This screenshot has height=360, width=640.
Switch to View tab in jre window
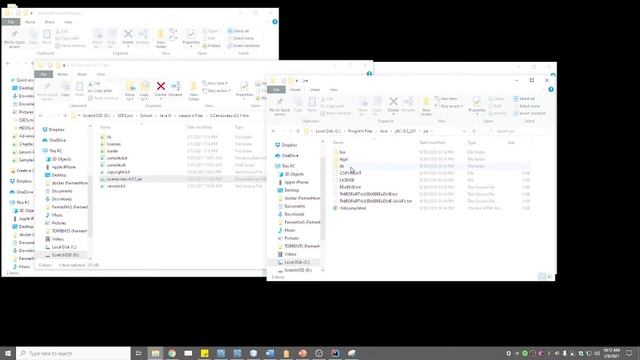click(333, 89)
